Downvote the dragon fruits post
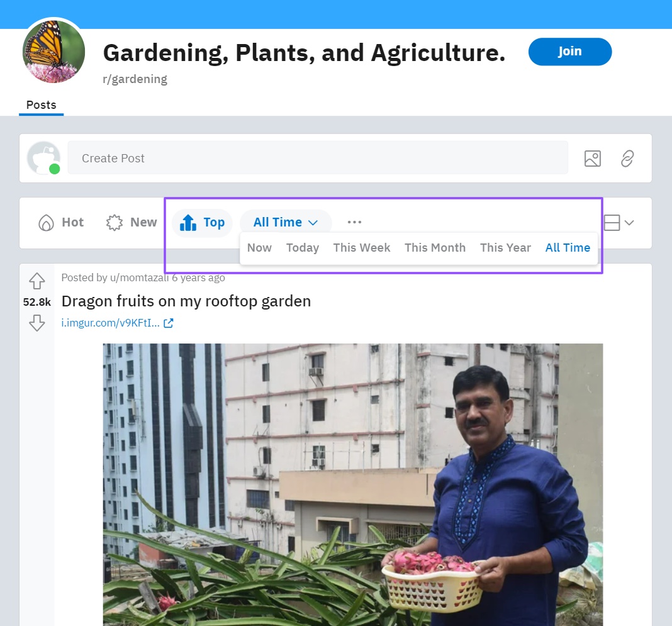The height and width of the screenshot is (626, 672). coord(36,323)
